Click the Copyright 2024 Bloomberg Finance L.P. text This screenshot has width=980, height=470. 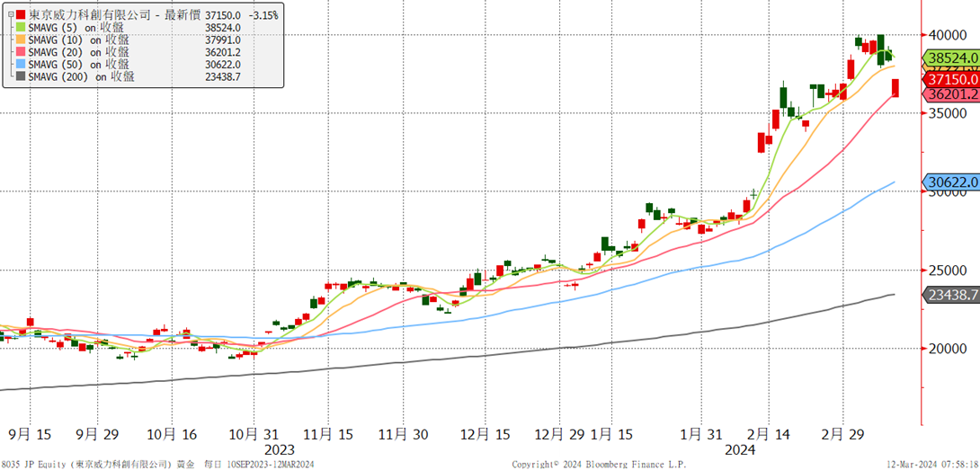[x=599, y=465]
